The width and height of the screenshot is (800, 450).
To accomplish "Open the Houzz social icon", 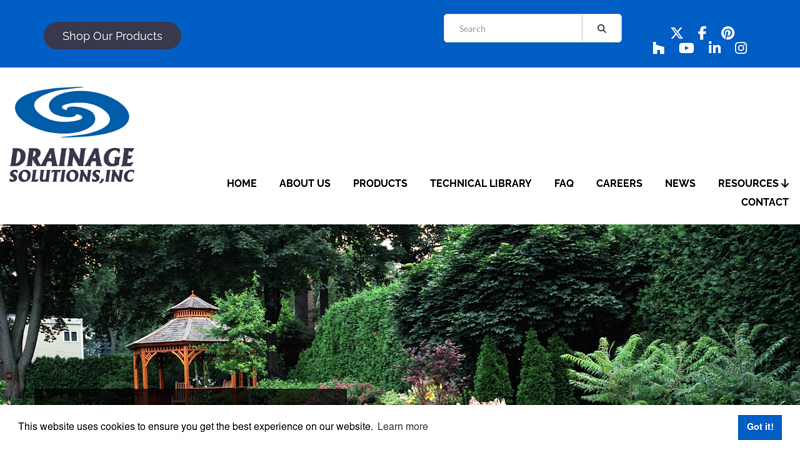I will pos(659,48).
